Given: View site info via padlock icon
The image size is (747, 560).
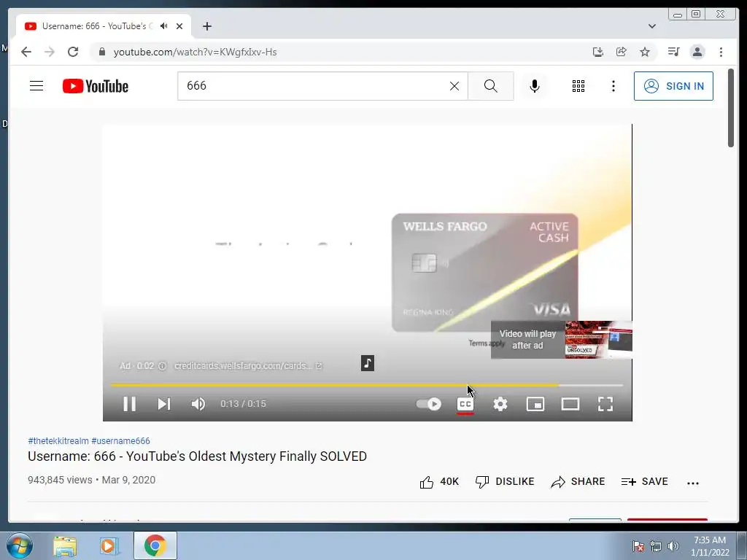Looking at the screenshot, I should click(101, 52).
